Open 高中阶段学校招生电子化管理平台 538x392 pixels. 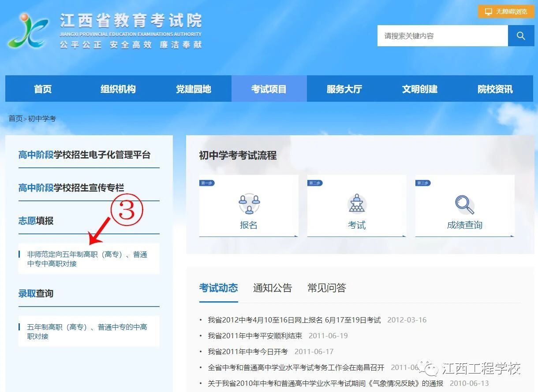(x=84, y=155)
